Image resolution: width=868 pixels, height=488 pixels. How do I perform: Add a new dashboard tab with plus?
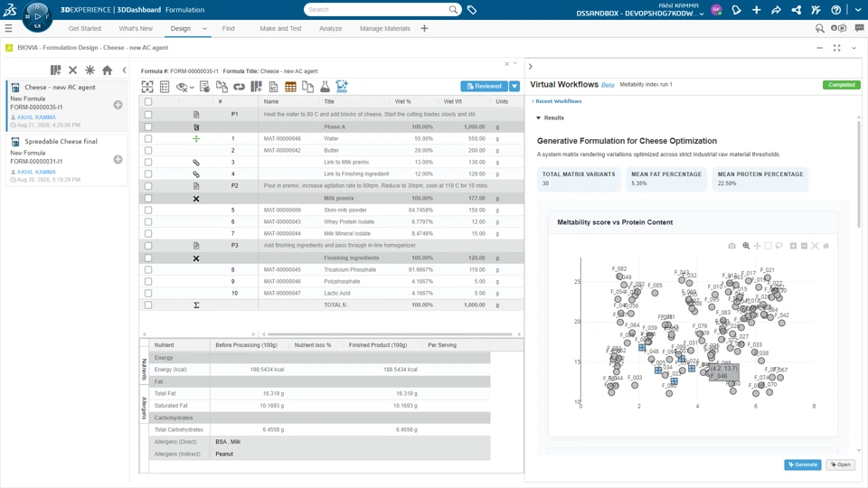(x=424, y=29)
